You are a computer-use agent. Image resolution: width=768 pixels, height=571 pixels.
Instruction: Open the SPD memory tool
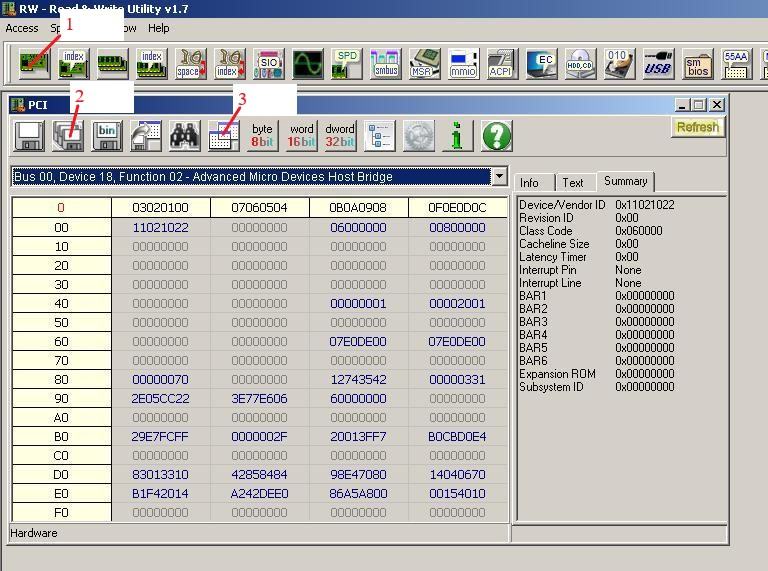347,64
